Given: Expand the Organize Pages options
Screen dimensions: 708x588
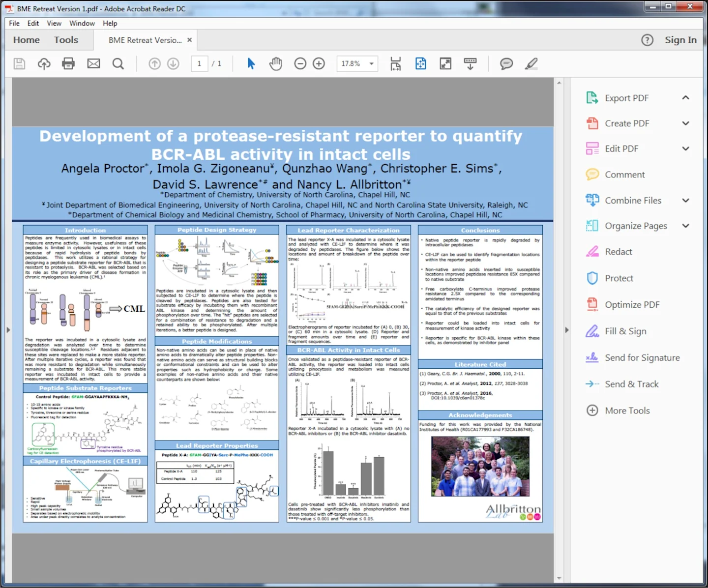Looking at the screenshot, I should [x=685, y=226].
